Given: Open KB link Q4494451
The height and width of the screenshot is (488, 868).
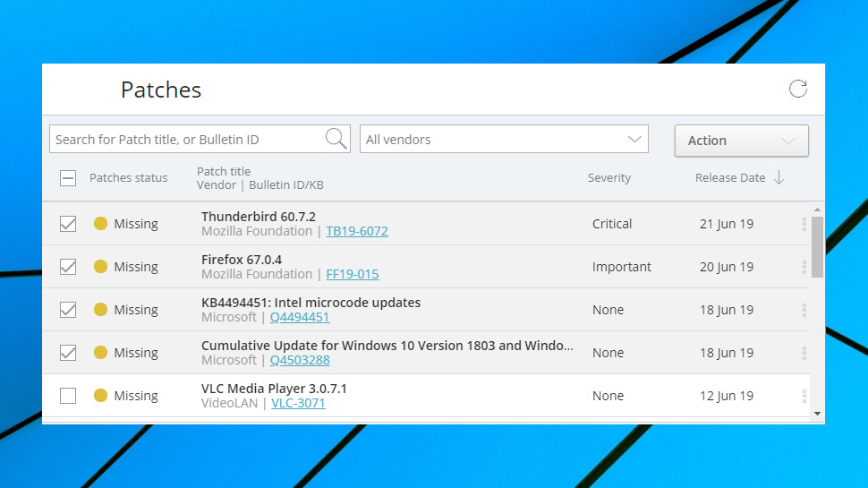Looking at the screenshot, I should pyautogui.click(x=300, y=317).
